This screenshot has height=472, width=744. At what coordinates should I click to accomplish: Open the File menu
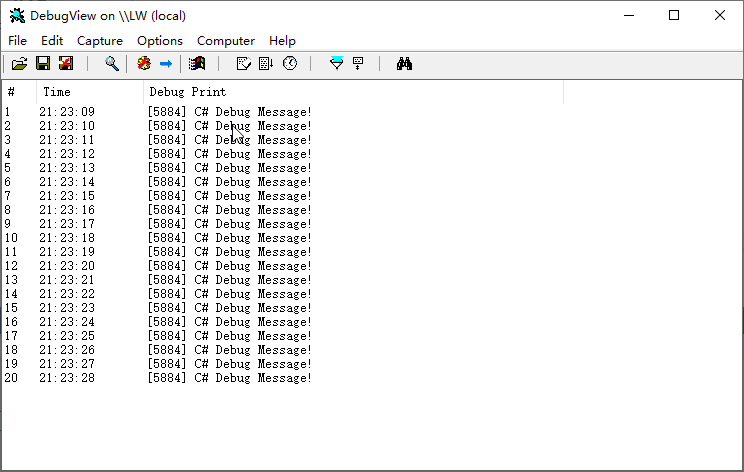click(18, 41)
